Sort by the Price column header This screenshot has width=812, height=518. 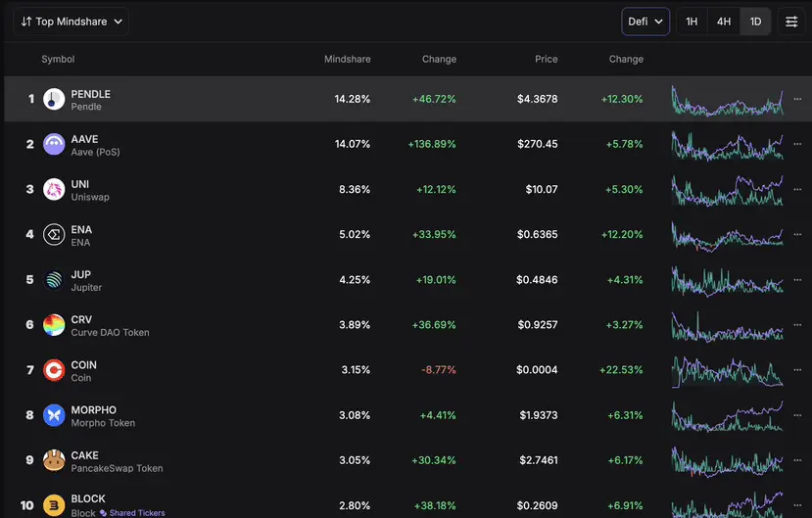click(x=547, y=59)
